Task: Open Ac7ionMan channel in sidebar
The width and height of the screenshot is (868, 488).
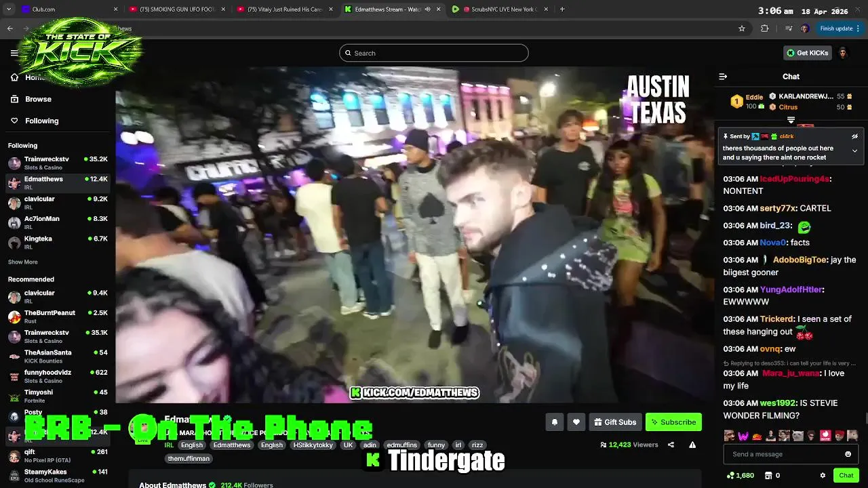Action: [58, 222]
